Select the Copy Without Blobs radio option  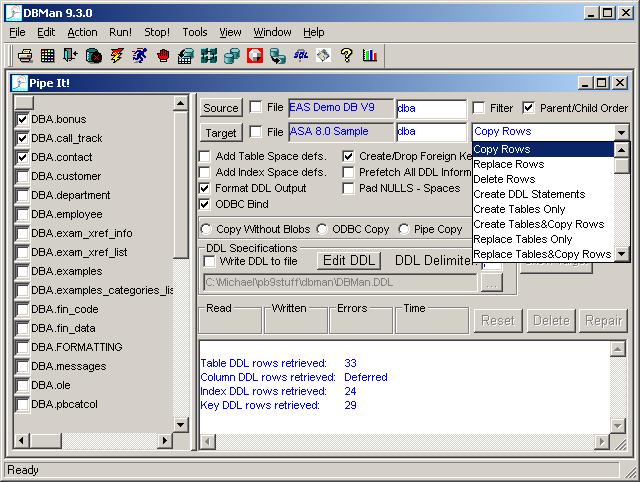(207, 229)
